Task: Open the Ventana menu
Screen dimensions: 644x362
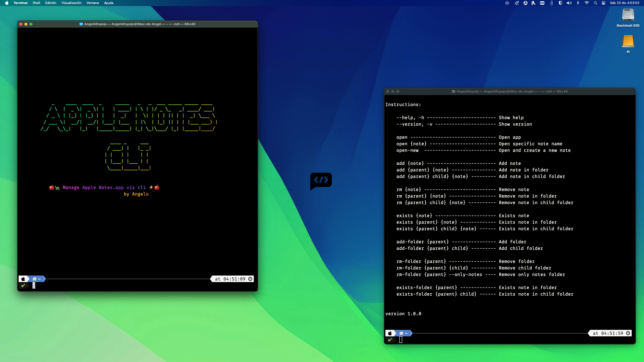Action: (x=93, y=3)
